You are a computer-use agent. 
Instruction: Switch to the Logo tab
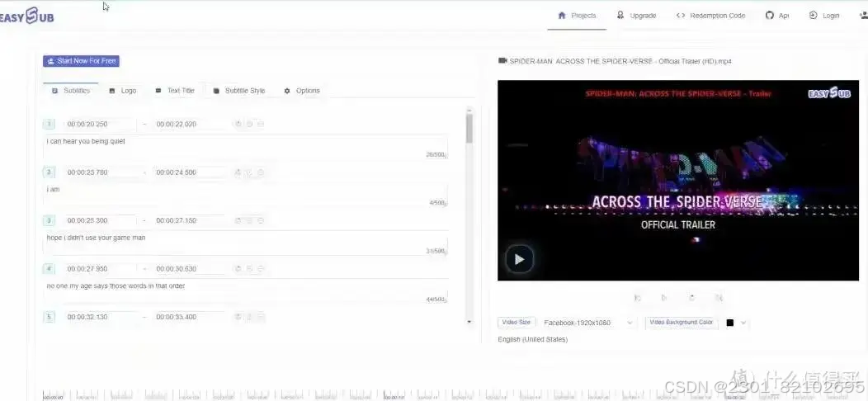point(123,90)
